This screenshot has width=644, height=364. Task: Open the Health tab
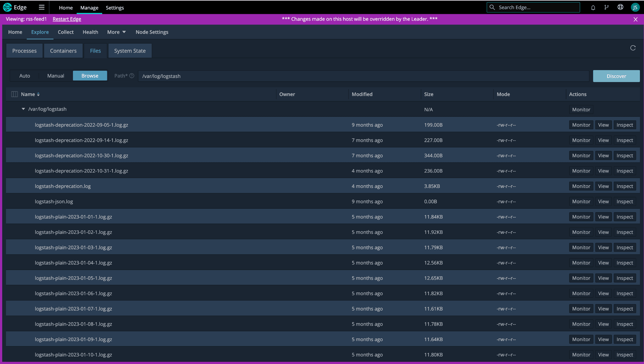click(90, 32)
